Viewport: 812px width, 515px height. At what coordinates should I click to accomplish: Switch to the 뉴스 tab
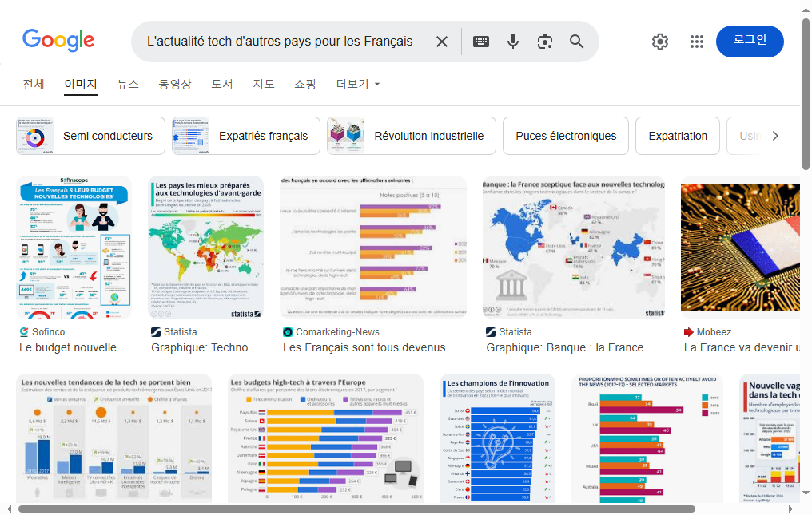click(128, 84)
